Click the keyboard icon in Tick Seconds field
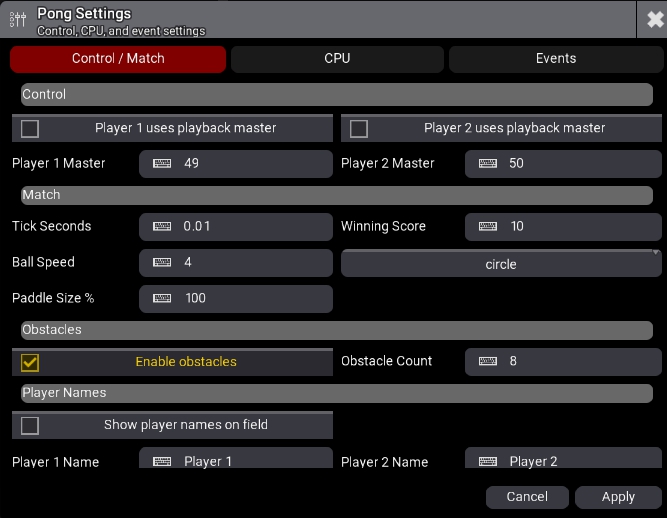667x518 pixels. [162, 226]
